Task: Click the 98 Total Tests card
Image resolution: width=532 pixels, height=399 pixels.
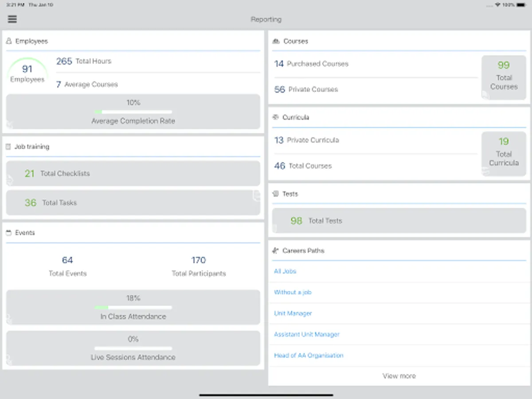Action: [399, 220]
